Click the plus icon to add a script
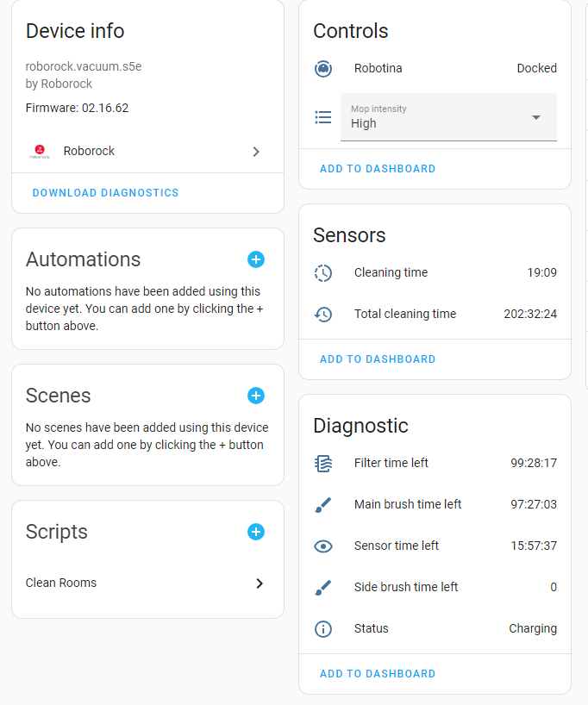588x705 pixels. (256, 532)
